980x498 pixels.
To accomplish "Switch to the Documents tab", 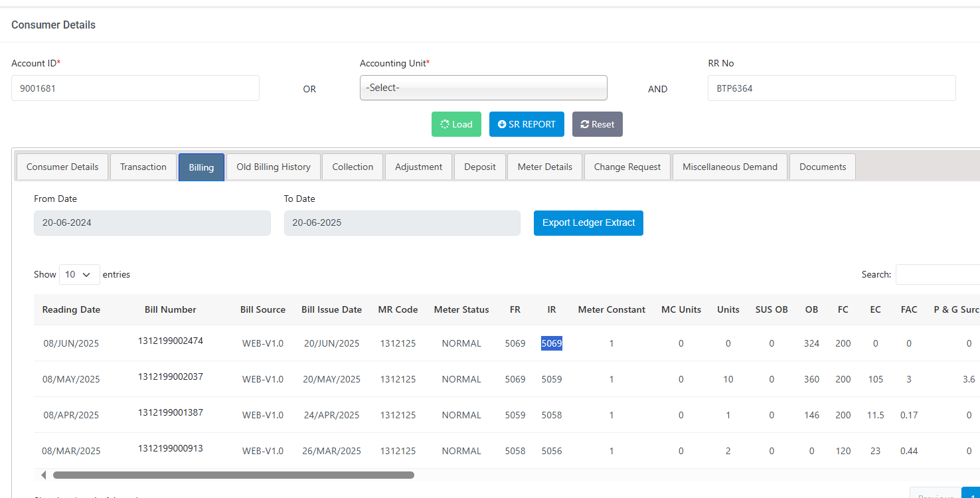I will (x=823, y=167).
